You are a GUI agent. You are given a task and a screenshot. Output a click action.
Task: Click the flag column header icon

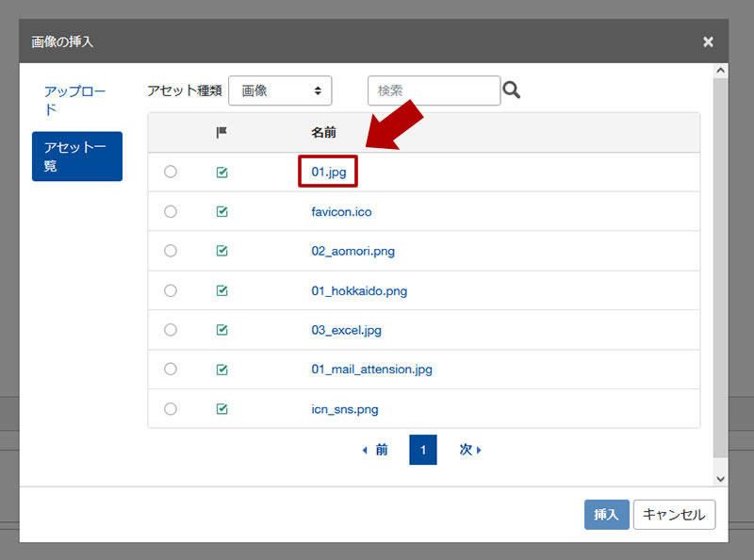coord(221,133)
